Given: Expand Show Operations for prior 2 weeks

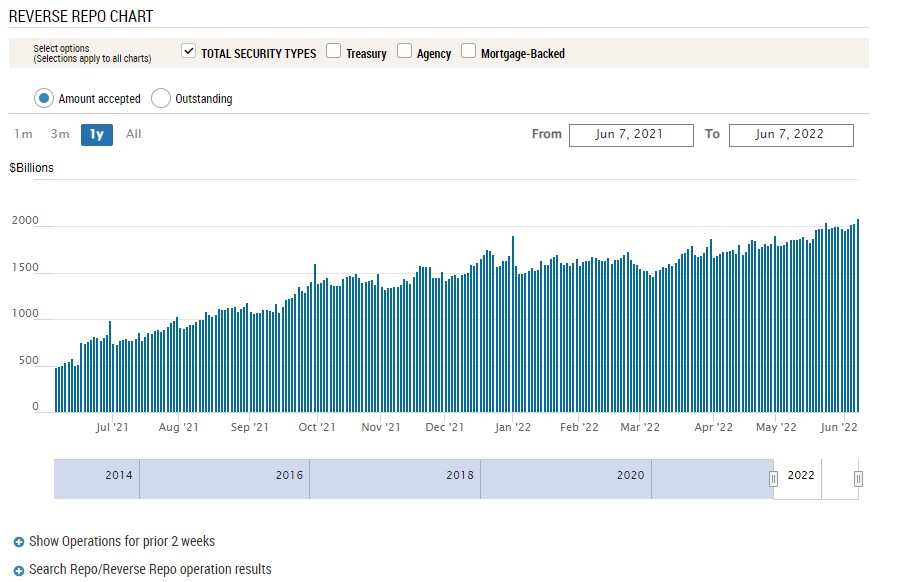Looking at the screenshot, I should click(x=122, y=542).
